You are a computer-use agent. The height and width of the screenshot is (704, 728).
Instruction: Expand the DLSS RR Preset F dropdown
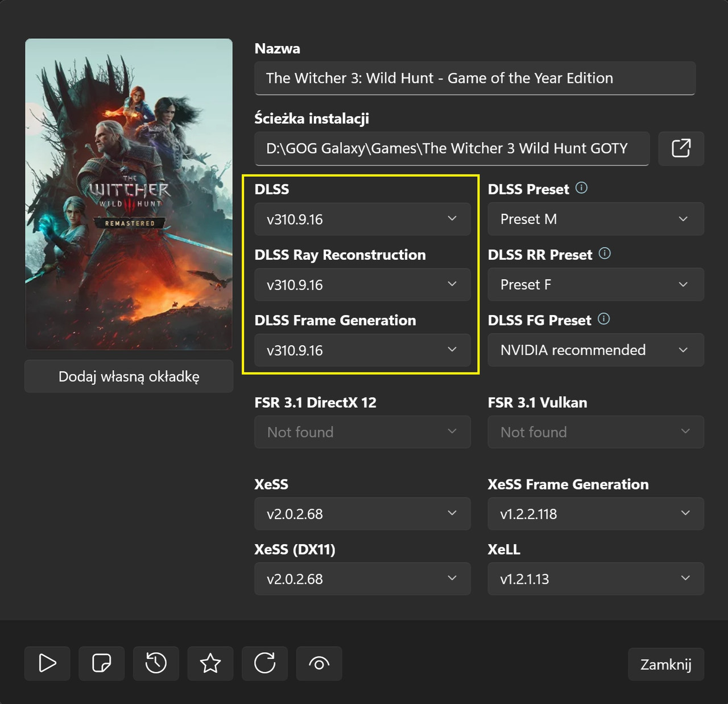[x=595, y=284]
